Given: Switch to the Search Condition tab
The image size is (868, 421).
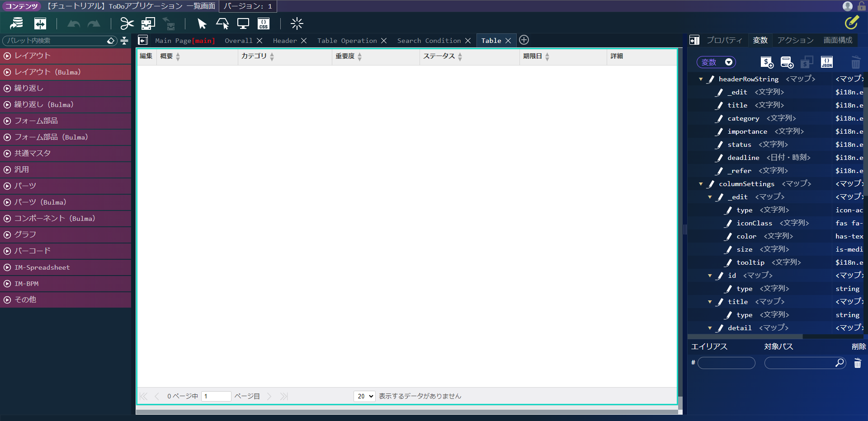Looking at the screenshot, I should (429, 41).
